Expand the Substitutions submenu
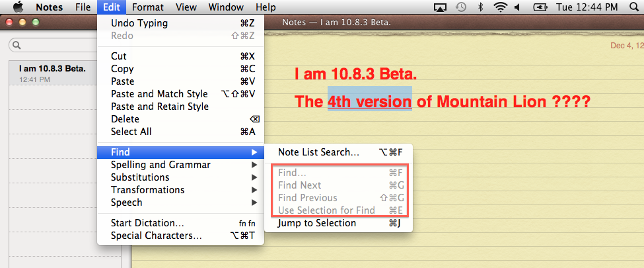 pyautogui.click(x=181, y=177)
